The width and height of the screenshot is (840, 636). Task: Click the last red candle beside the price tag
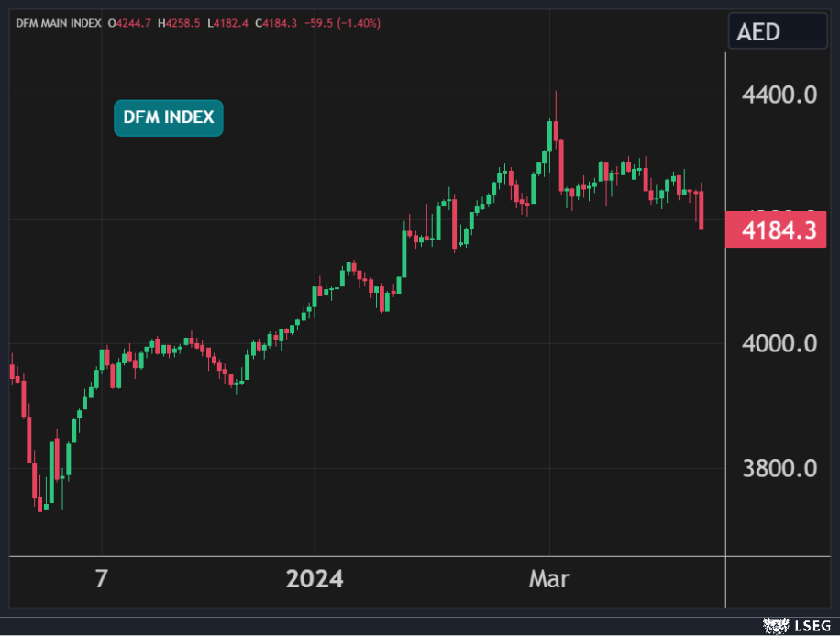click(x=702, y=211)
